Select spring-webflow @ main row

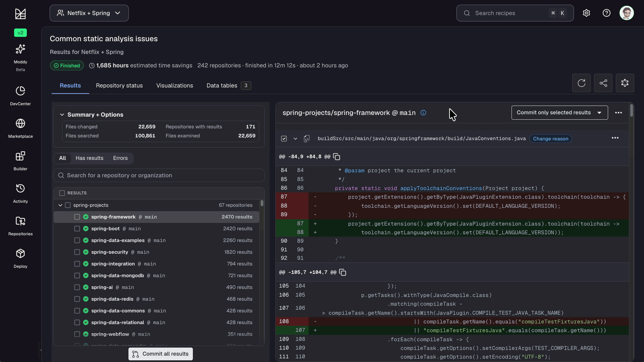156,334
